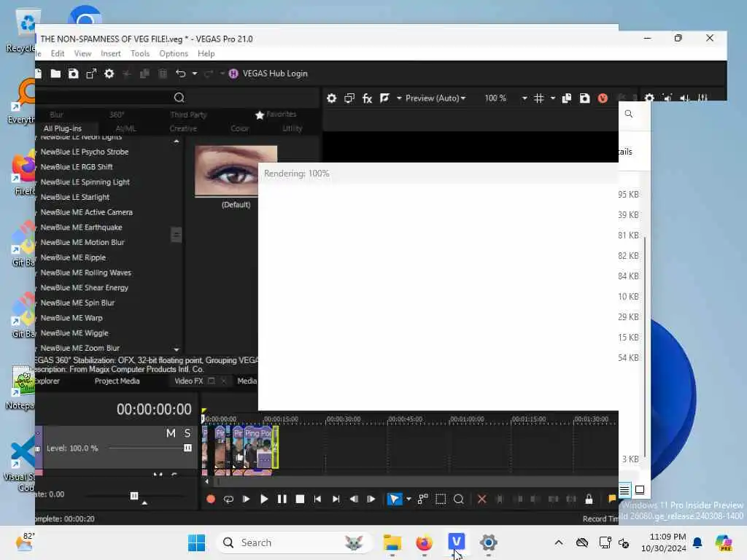Click the red circular V icon in preview toolbar
Viewport: 747px width, 560px height.
click(x=603, y=98)
